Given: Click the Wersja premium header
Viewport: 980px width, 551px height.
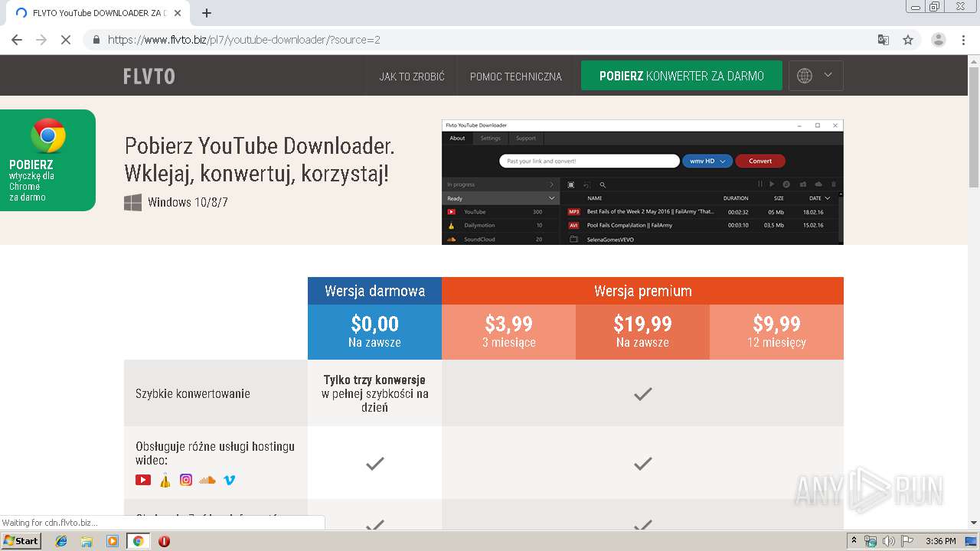Looking at the screenshot, I should [642, 291].
